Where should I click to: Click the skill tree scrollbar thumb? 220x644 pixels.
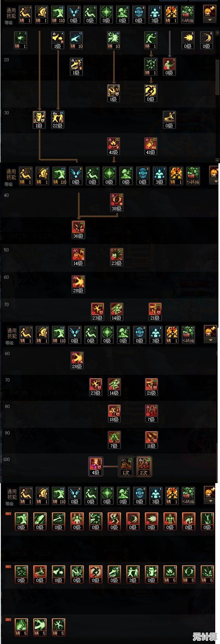coord(217,76)
